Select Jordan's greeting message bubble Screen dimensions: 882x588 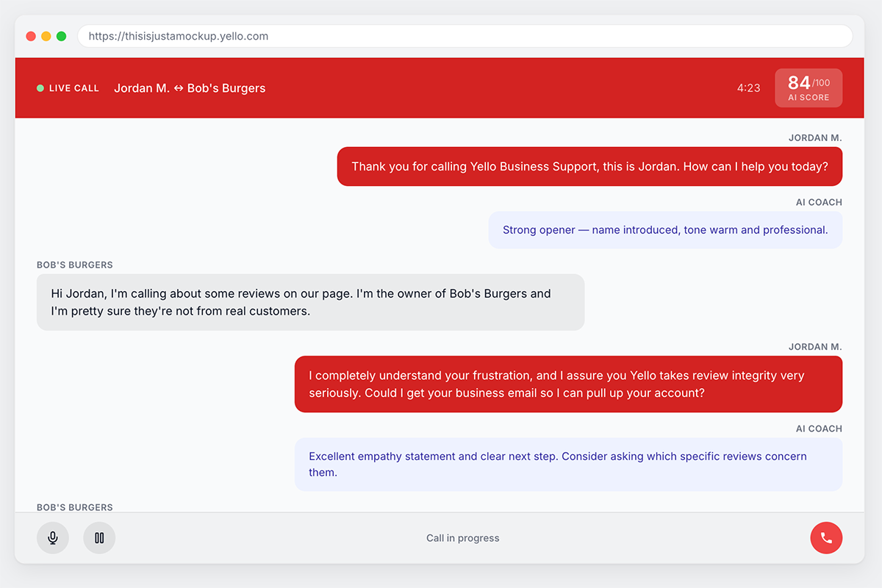pyautogui.click(x=589, y=166)
